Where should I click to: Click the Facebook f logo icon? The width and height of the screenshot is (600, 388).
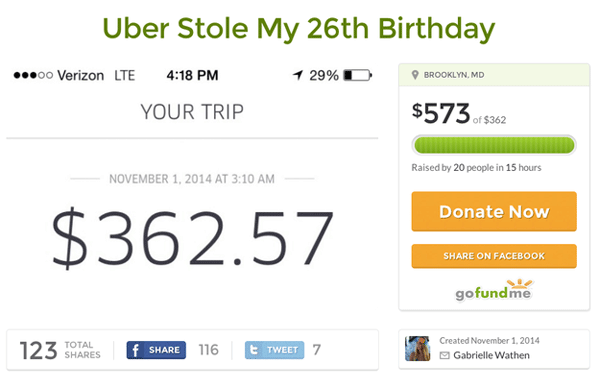[x=135, y=350]
